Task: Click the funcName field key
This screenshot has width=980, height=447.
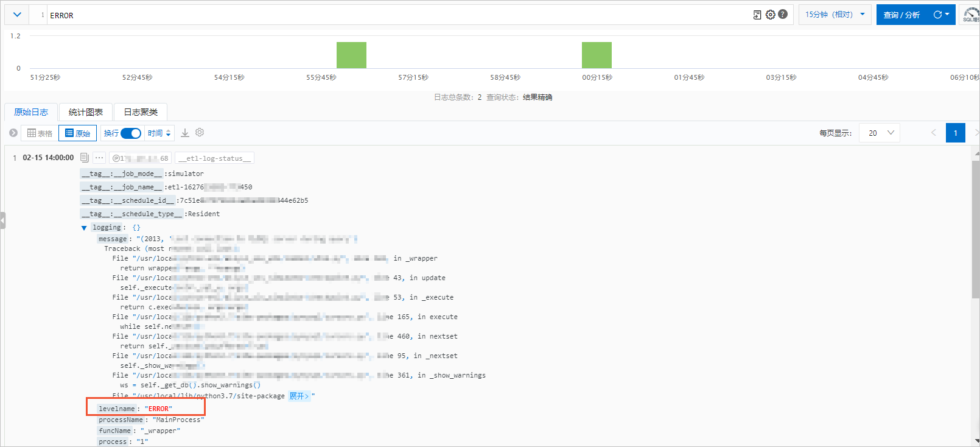Action: (x=114, y=431)
